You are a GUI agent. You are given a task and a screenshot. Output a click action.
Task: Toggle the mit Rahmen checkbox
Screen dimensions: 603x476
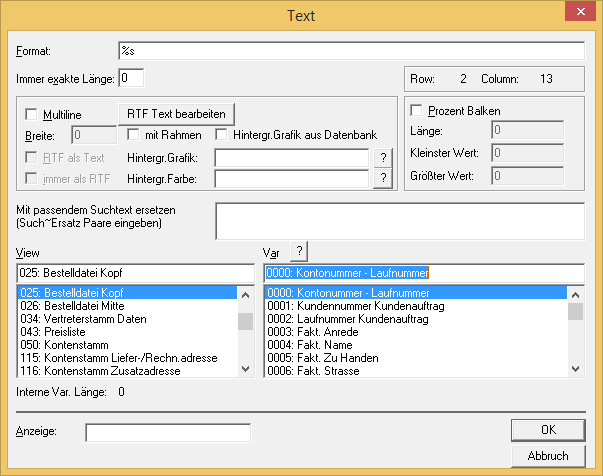coord(134,135)
